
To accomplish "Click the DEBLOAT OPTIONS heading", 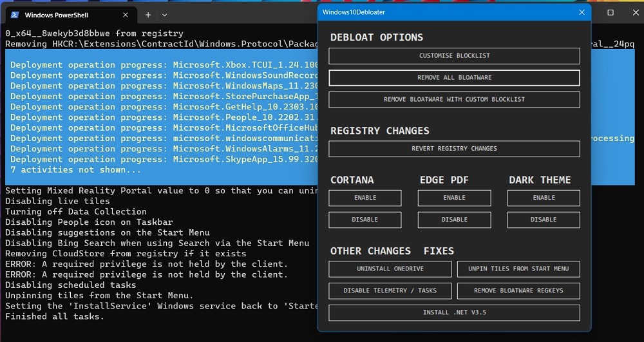I will pos(377,37).
